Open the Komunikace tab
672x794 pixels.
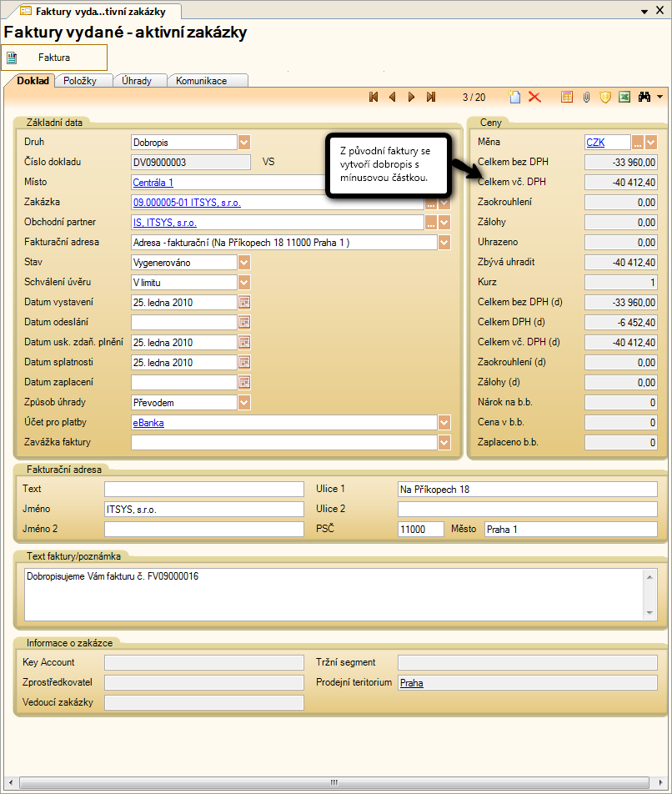(201, 81)
